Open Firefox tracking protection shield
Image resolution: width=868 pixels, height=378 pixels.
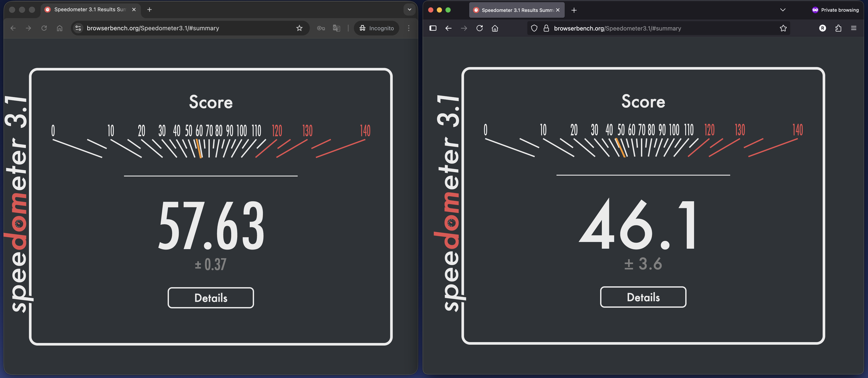534,28
